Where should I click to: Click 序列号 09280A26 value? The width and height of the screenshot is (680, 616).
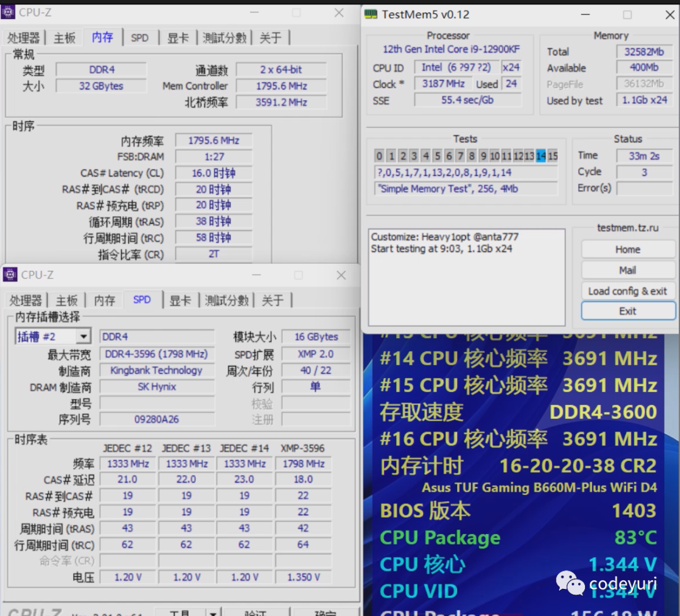(157, 419)
